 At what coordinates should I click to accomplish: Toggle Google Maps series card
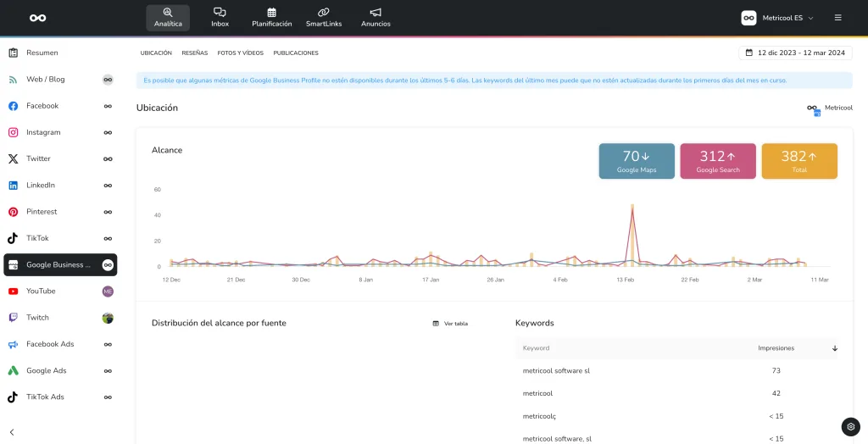[637, 161]
